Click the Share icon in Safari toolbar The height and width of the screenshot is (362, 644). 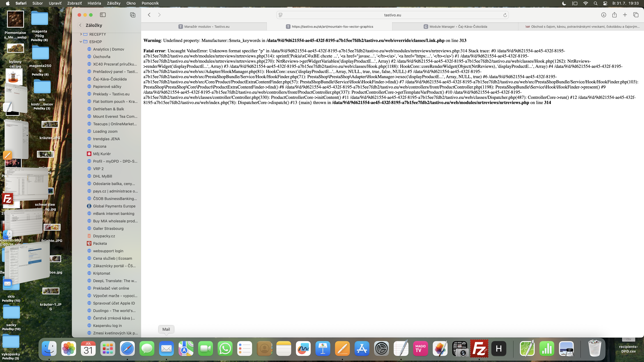(x=614, y=15)
